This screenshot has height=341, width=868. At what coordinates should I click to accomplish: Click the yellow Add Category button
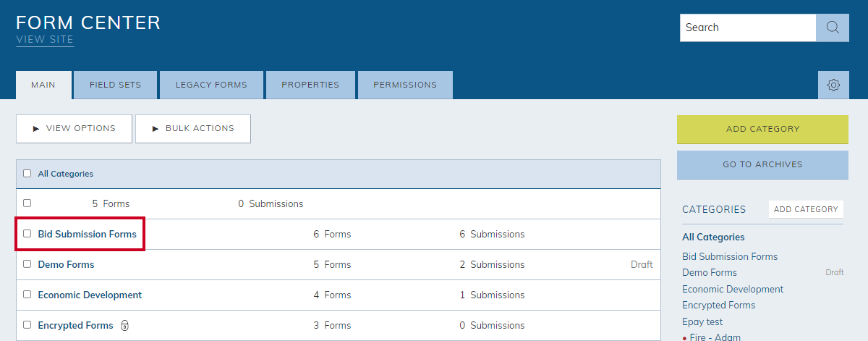coord(762,129)
